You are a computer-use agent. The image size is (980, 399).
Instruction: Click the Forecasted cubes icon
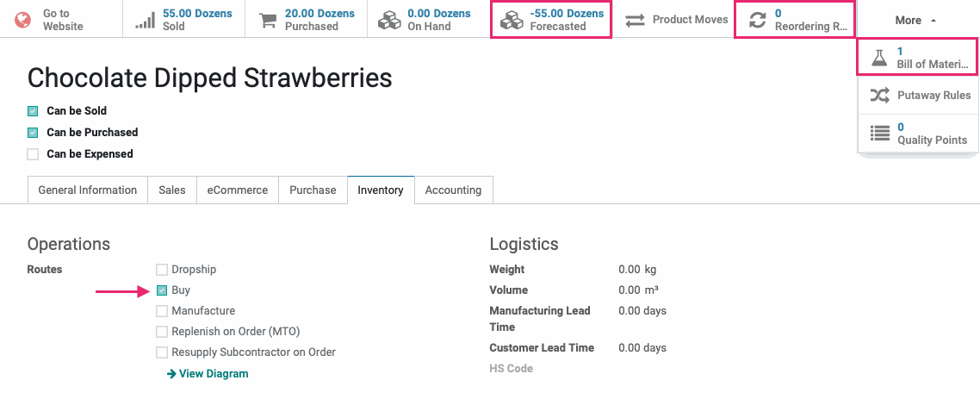tap(512, 20)
